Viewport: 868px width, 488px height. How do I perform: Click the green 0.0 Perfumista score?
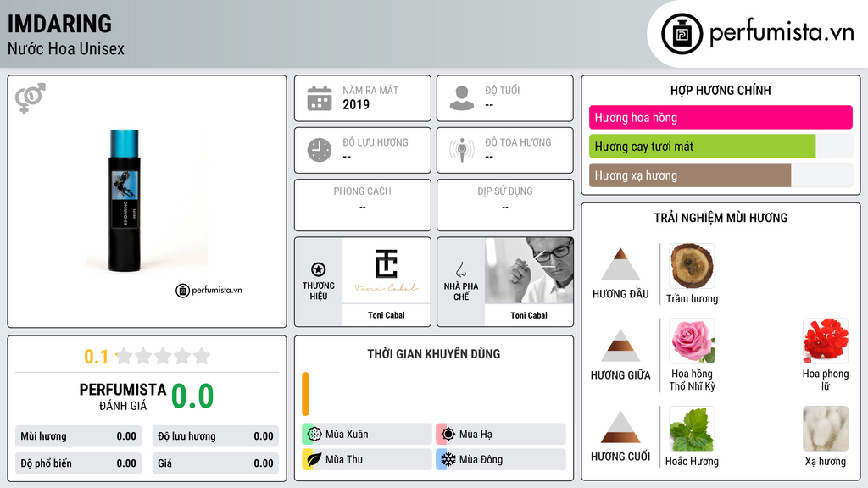tap(192, 396)
